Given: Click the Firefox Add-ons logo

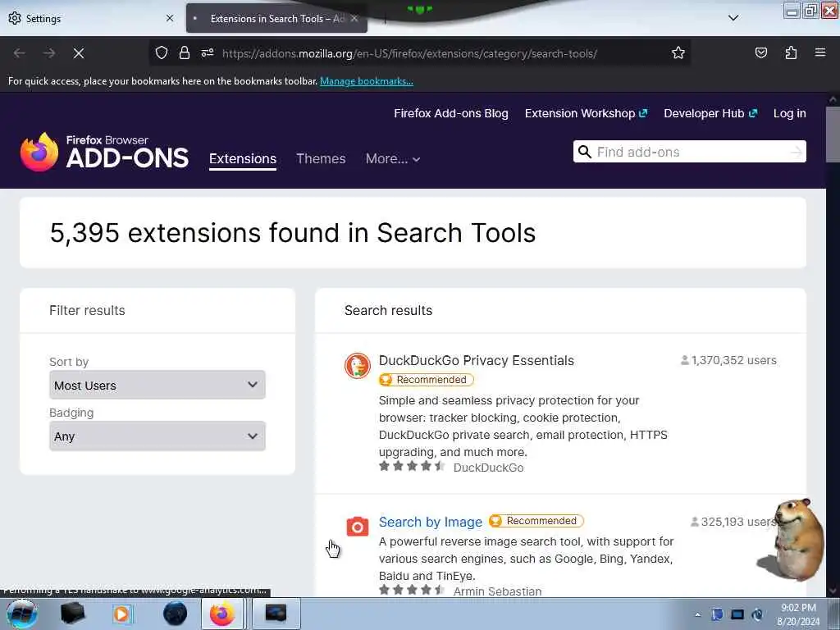Looking at the screenshot, I should click(x=104, y=152).
